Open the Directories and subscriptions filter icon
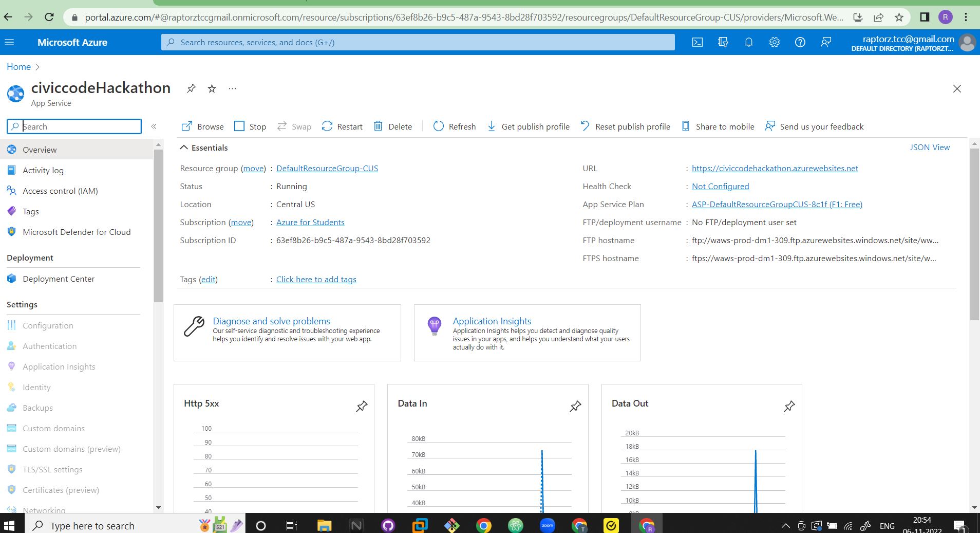 [723, 42]
